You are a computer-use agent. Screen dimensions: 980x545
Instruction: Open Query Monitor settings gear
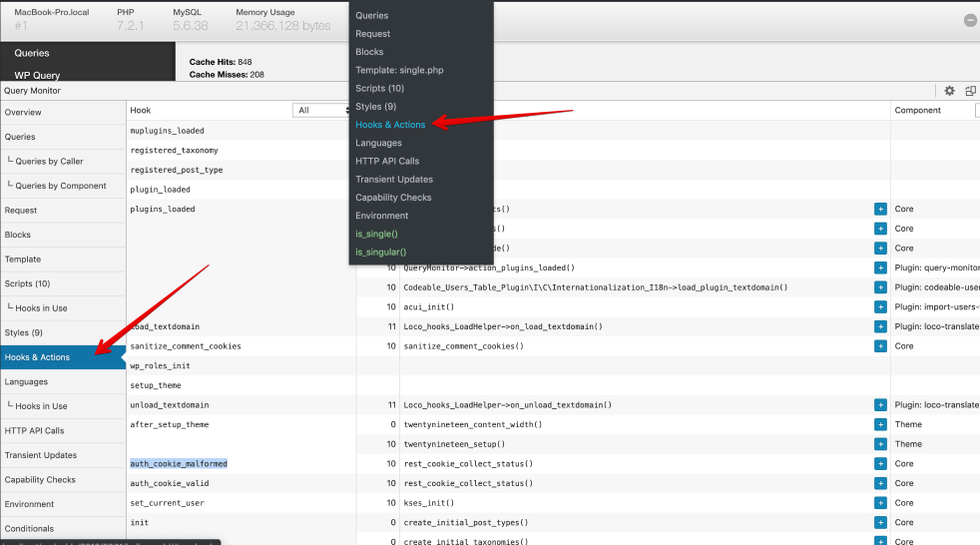(949, 91)
